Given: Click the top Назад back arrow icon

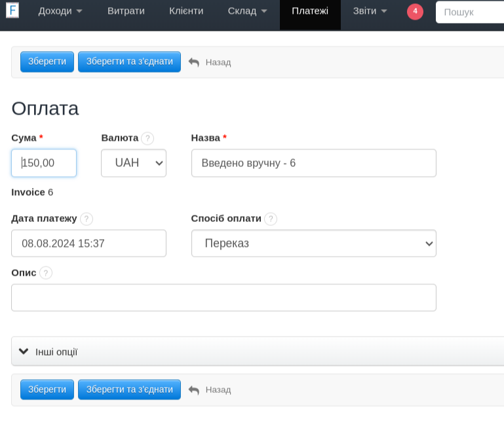Looking at the screenshot, I should (194, 62).
